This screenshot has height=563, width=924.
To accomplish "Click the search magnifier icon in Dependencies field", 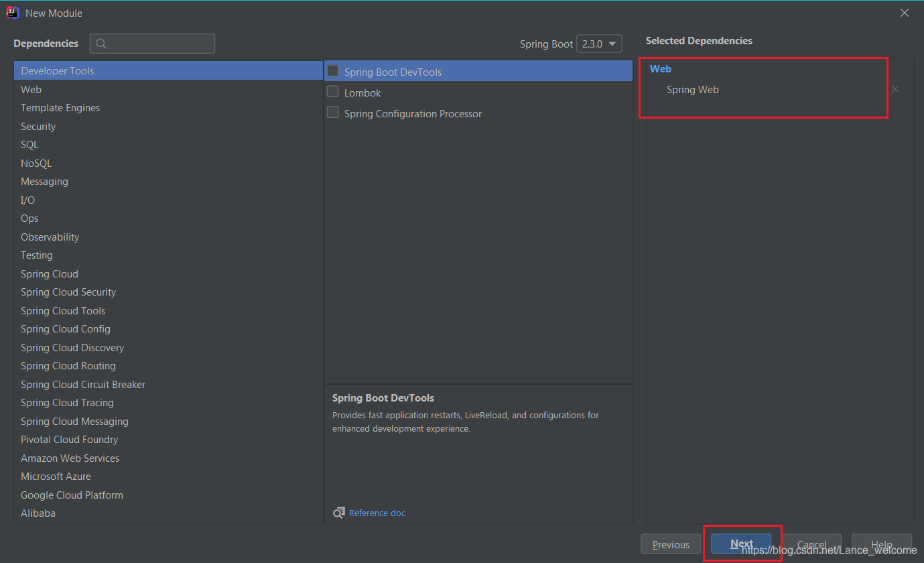I will [101, 44].
